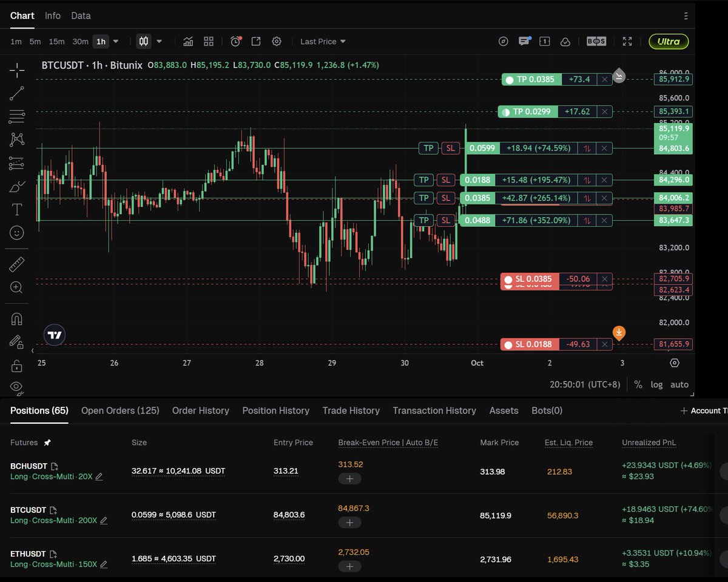Toggle stay in drawing mode pencil-lock
Viewport: 728px width, 582px height.
17,343
